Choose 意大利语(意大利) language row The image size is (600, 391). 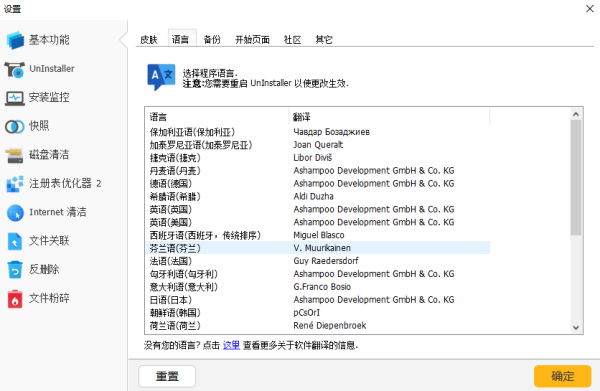coord(318,287)
